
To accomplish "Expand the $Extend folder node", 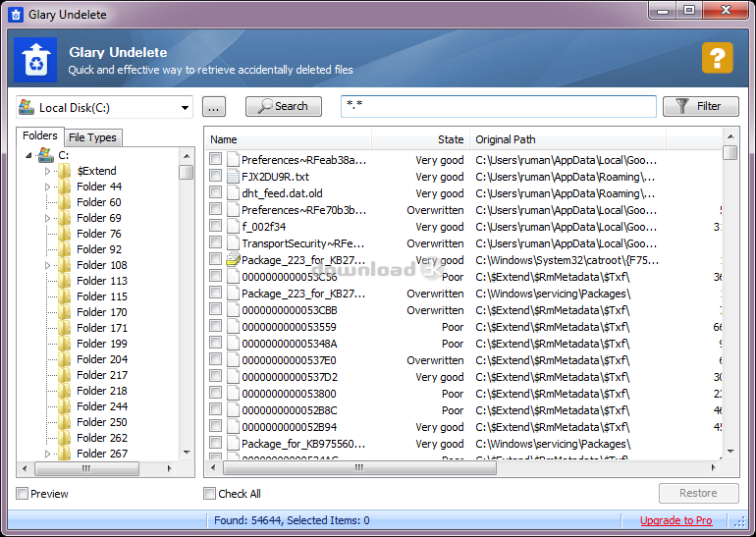I will [47, 171].
